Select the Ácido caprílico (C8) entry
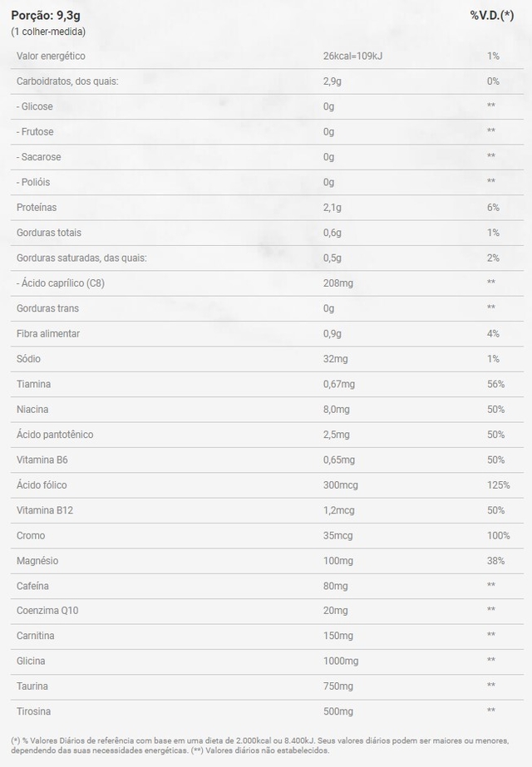 61,283
